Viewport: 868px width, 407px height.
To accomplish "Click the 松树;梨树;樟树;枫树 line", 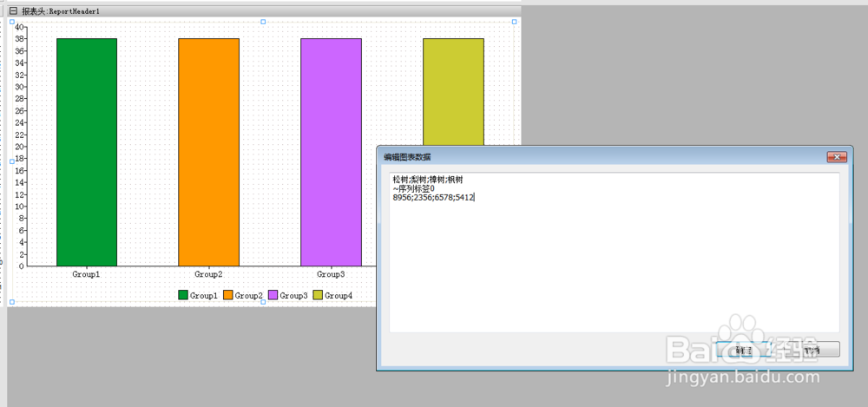I will click(428, 180).
